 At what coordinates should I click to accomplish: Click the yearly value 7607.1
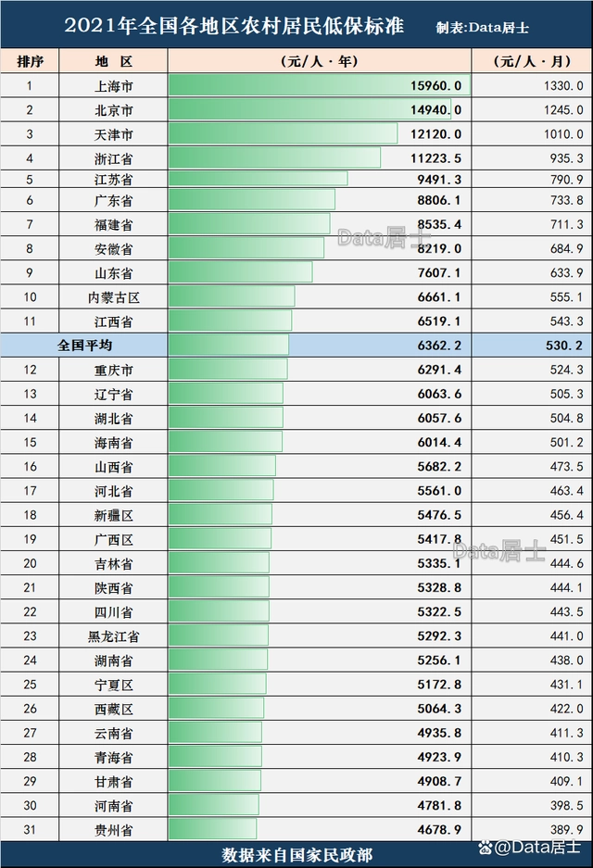click(x=439, y=273)
